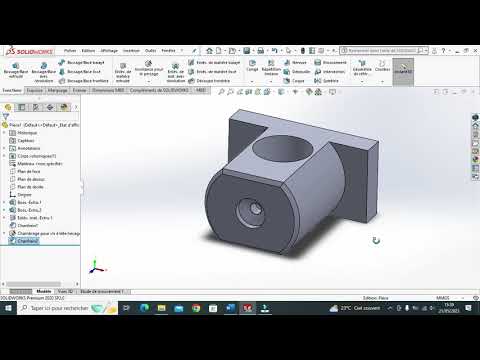Select Plan de face in tree
Screen dimensions: 480x360
click(25, 171)
